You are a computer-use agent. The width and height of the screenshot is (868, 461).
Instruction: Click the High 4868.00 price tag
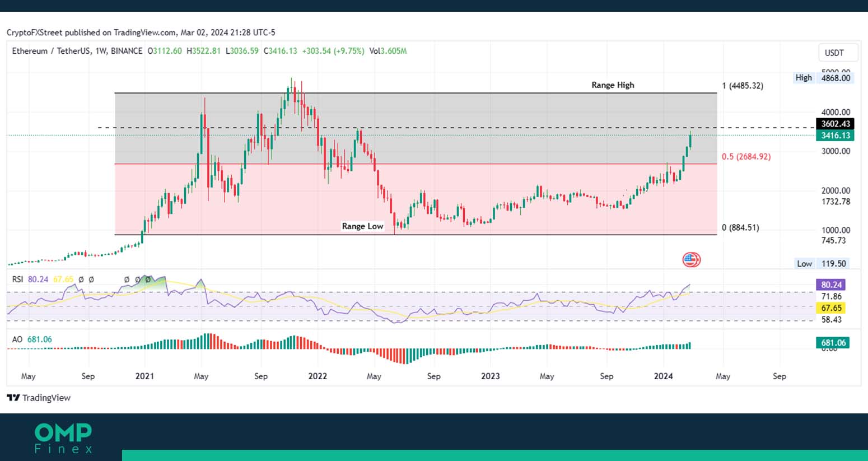[x=823, y=78]
